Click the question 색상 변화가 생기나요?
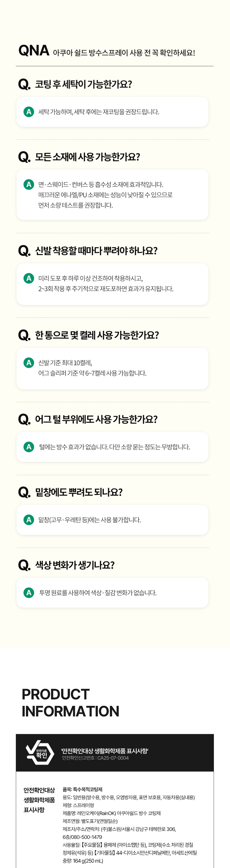Image resolution: width=230 pixels, height=868 pixels. tap(75, 565)
